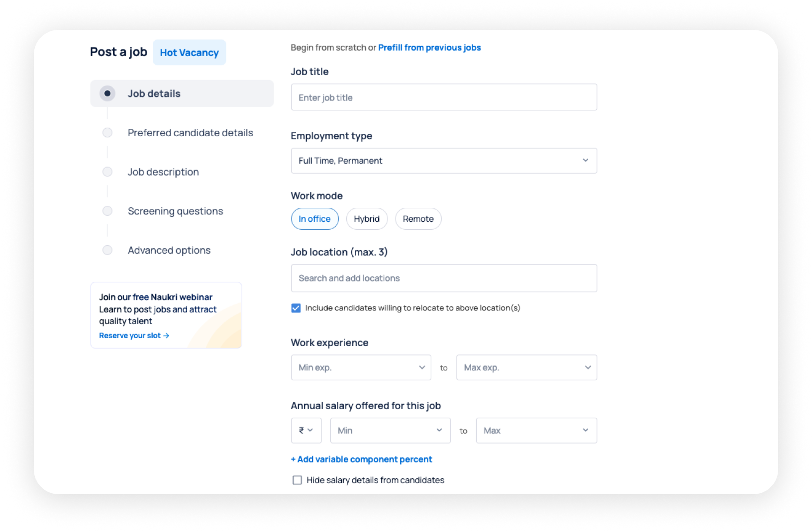Click the Advanced options step circle
Image resolution: width=812 pixels, height=532 pixels.
click(107, 250)
